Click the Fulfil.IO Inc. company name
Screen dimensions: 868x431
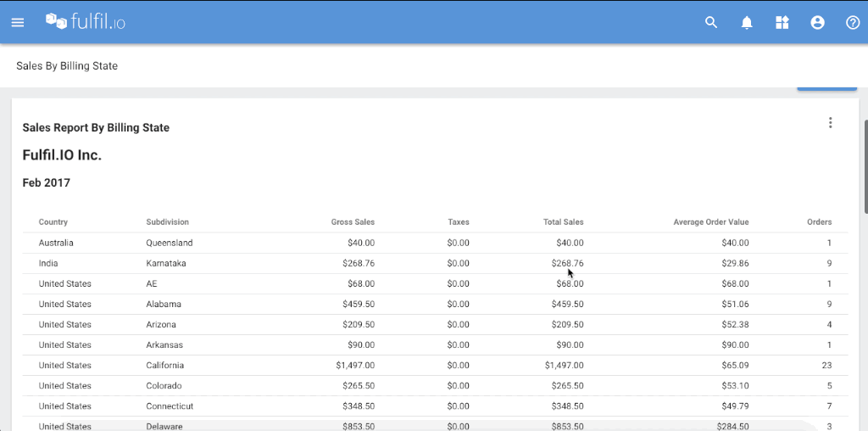(62, 155)
